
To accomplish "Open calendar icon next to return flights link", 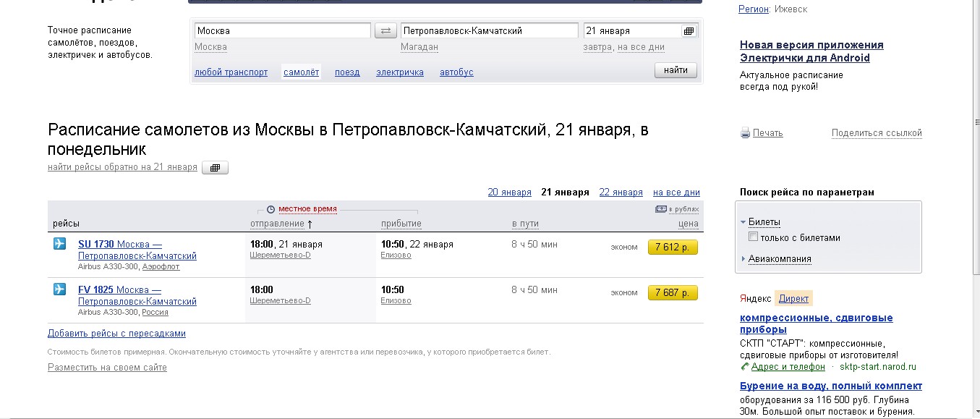I will point(215,168).
